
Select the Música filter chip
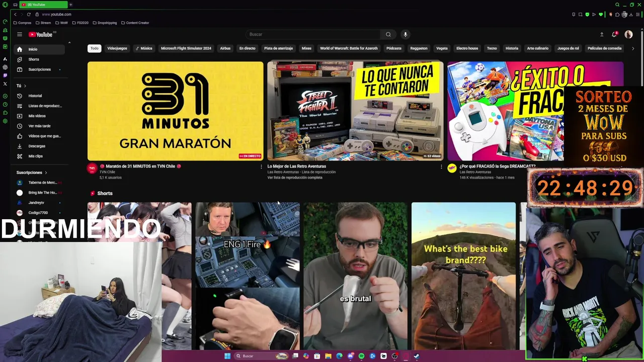[144, 48]
